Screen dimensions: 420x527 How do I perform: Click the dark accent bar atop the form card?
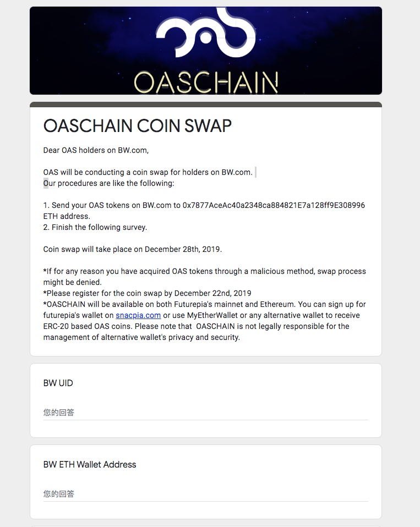205,105
